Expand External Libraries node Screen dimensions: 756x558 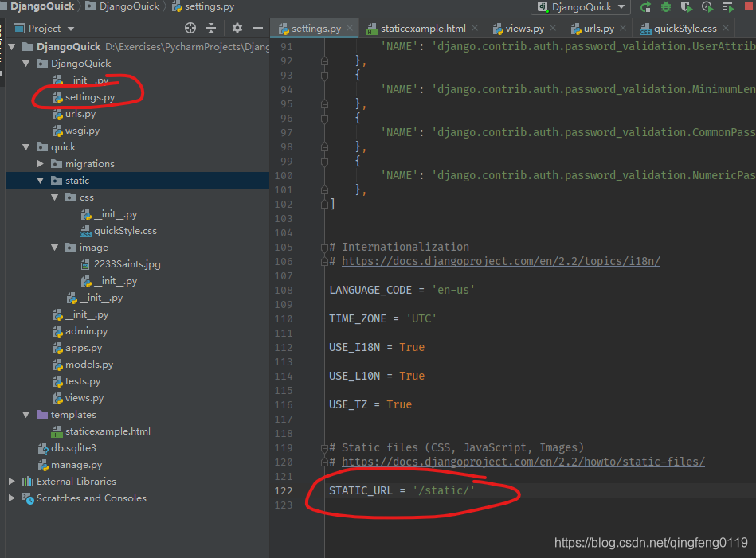(x=12, y=481)
